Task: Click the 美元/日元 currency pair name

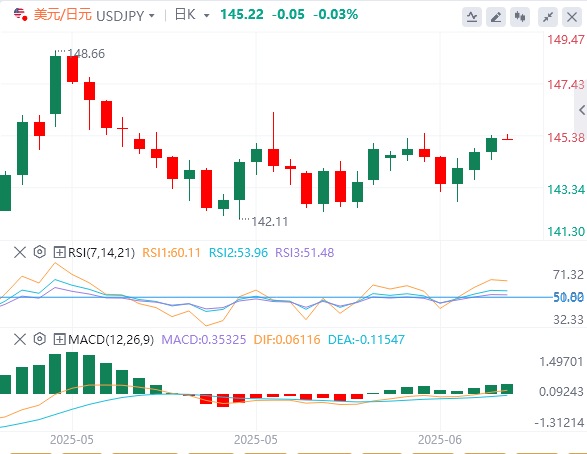Action: pyautogui.click(x=63, y=15)
